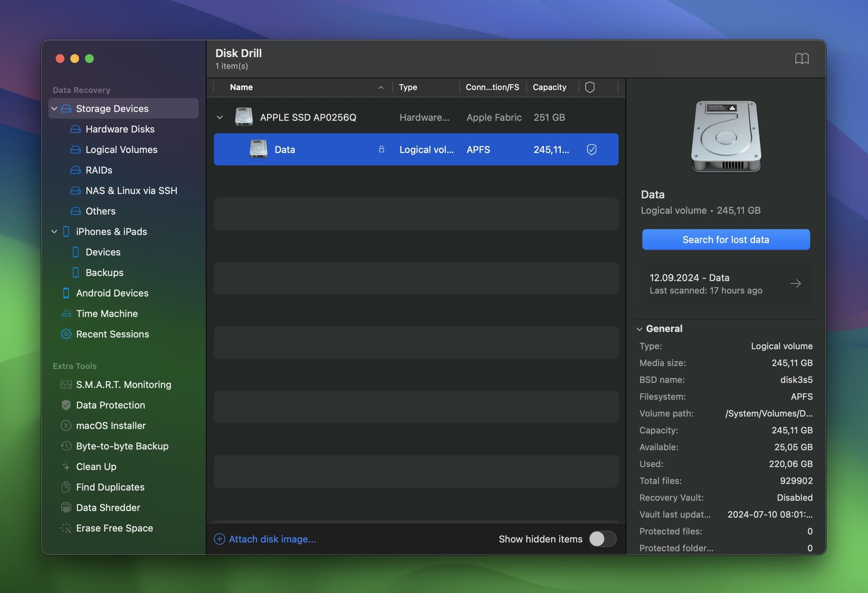The image size is (868, 593).
Task: Click Search for lost data button
Action: [726, 240]
